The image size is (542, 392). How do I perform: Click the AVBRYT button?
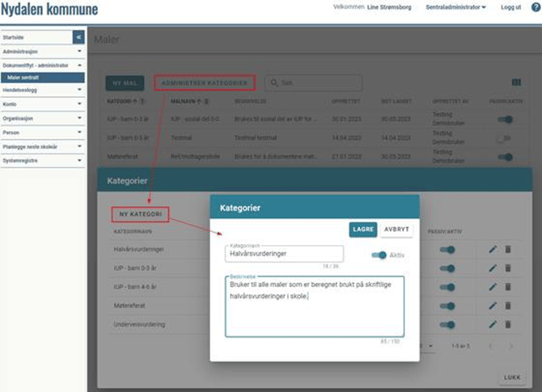[396, 230]
